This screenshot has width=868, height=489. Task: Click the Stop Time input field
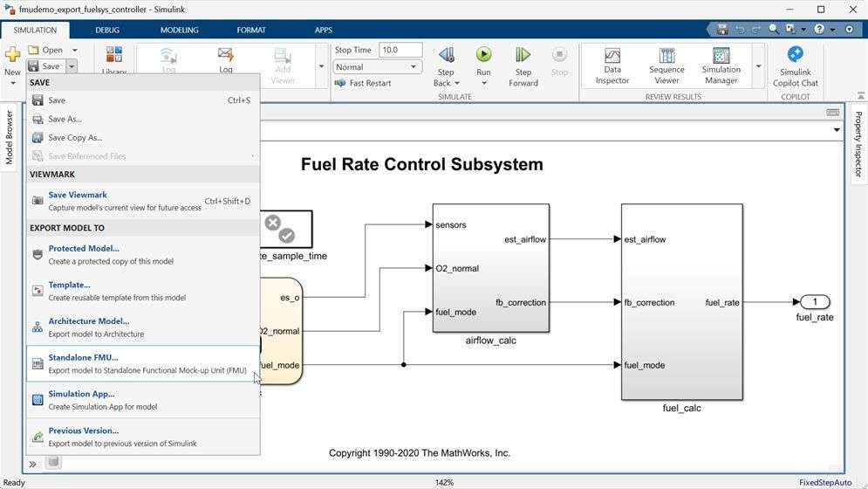(x=400, y=50)
